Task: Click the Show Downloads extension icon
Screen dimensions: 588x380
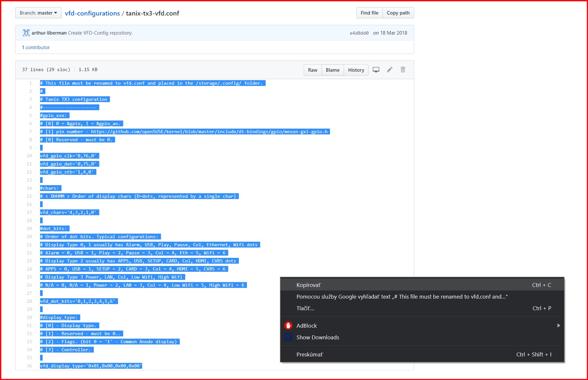Action: coord(288,337)
